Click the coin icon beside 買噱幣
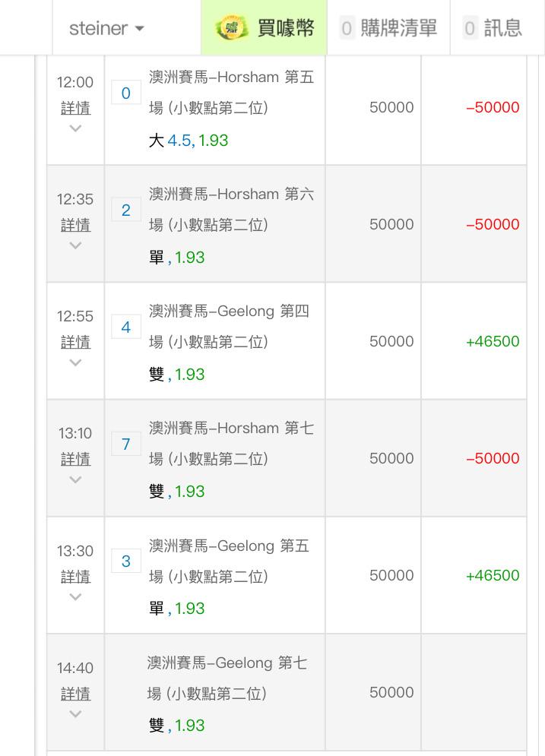545x756 pixels. (x=232, y=27)
